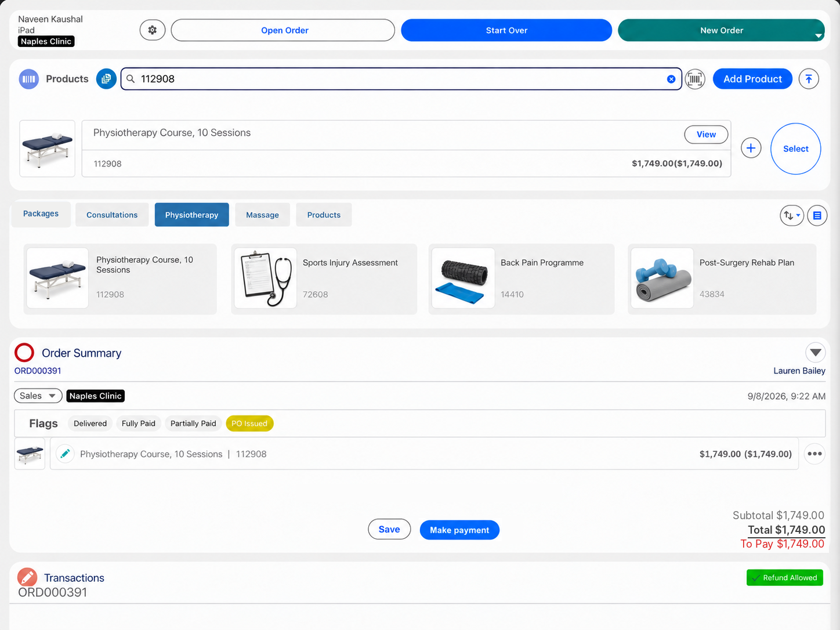840x630 pixels.
Task: Toggle the PO Issued flag
Action: 249,423
